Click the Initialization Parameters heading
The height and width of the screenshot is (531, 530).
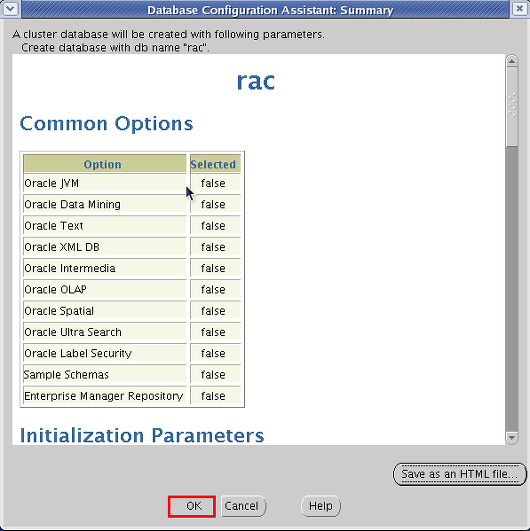(142, 436)
